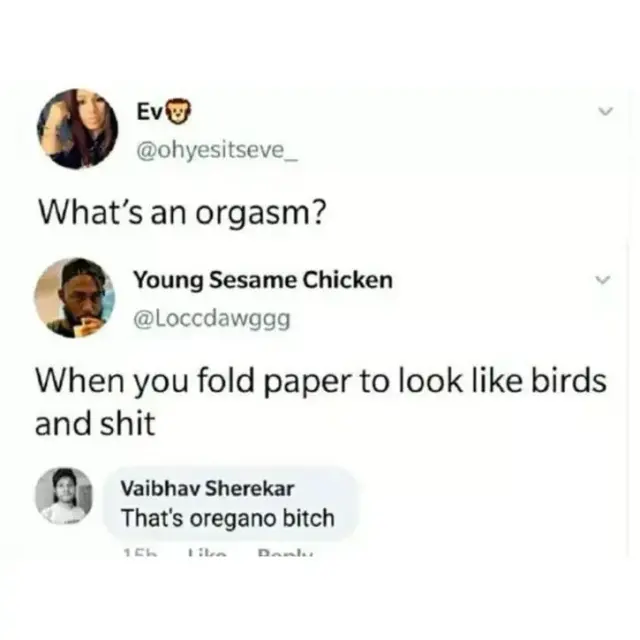
Task: Like Vaibhav Sherekar's comment
Action: point(206,554)
